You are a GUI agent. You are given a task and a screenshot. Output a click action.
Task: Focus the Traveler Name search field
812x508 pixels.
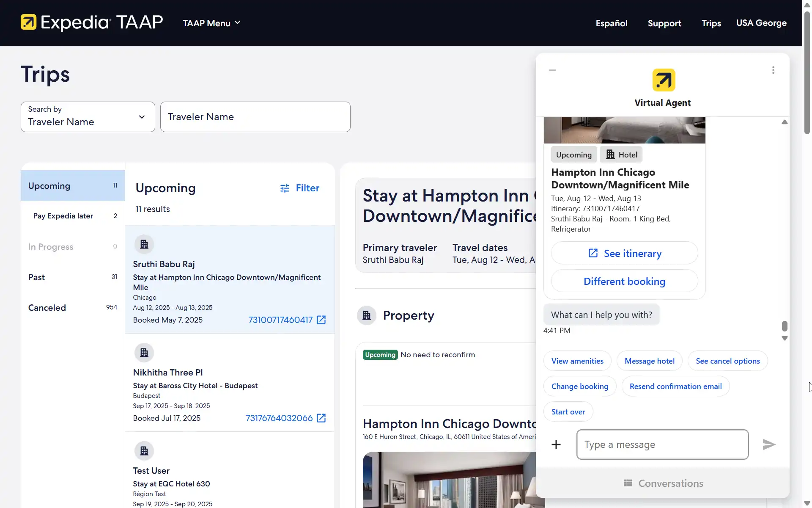pyautogui.click(x=255, y=117)
